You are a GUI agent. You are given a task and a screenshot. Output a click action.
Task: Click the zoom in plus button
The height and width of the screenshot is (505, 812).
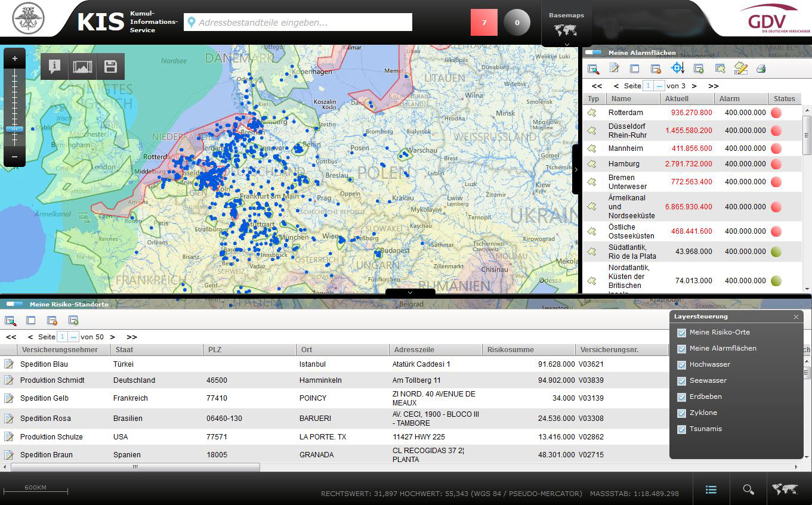pyautogui.click(x=14, y=58)
